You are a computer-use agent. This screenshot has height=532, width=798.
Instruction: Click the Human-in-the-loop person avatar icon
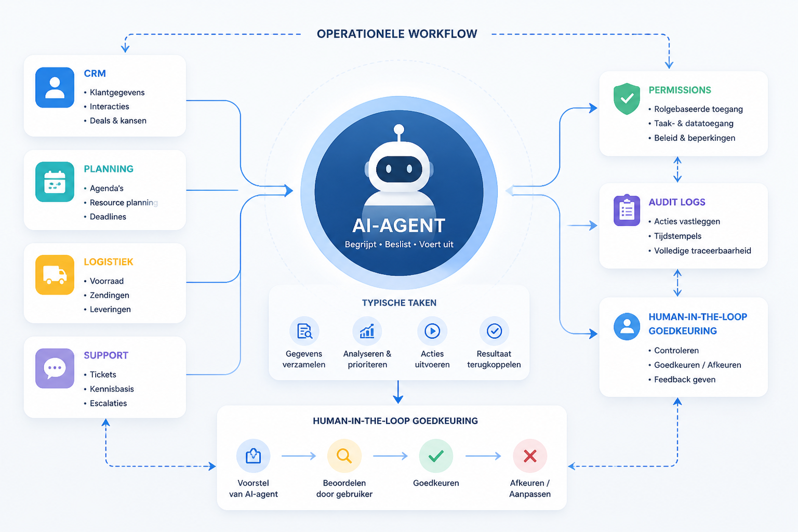[627, 326]
